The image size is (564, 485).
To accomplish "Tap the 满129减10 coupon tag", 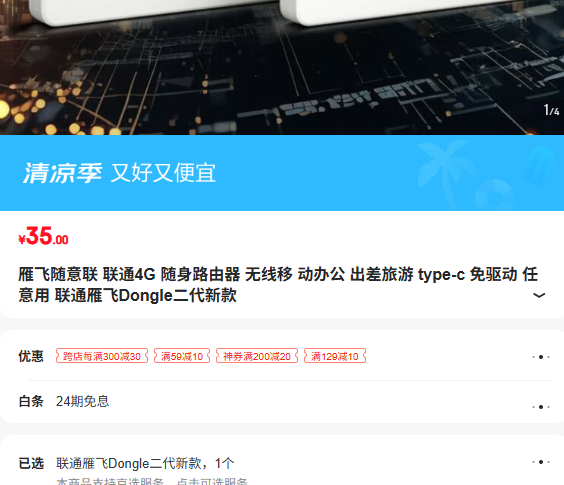I will pos(335,356).
